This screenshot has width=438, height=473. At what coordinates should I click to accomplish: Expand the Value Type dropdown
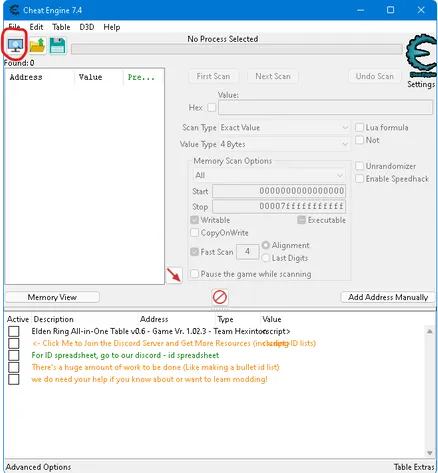(x=284, y=144)
